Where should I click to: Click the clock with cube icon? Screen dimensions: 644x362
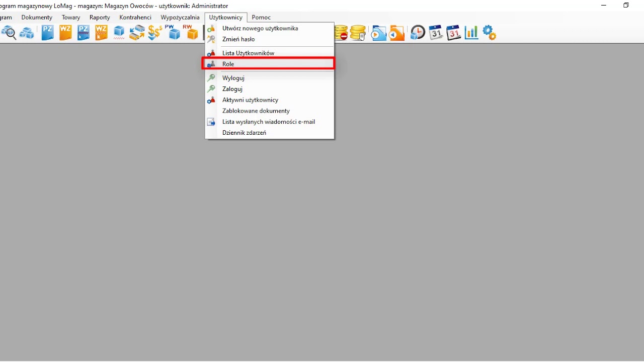418,33
